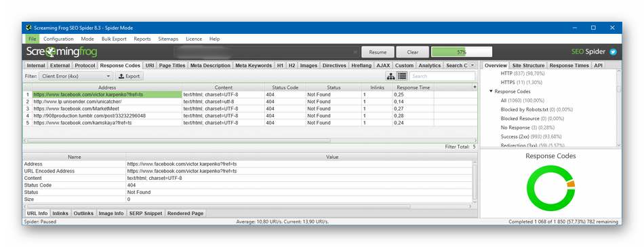
Task: Open the Configuration menu
Action: pyautogui.click(x=58, y=39)
